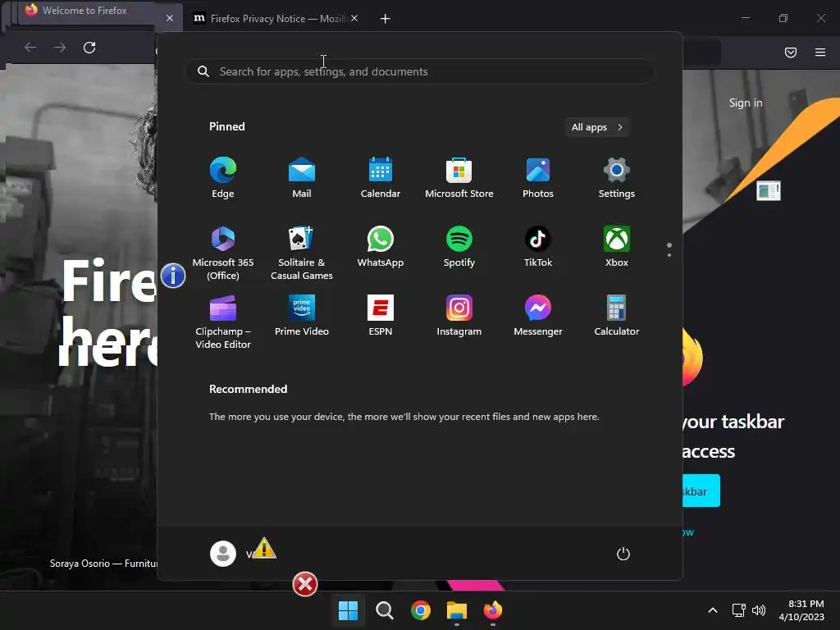
Task: Open the clock and date panel
Action: (801, 610)
